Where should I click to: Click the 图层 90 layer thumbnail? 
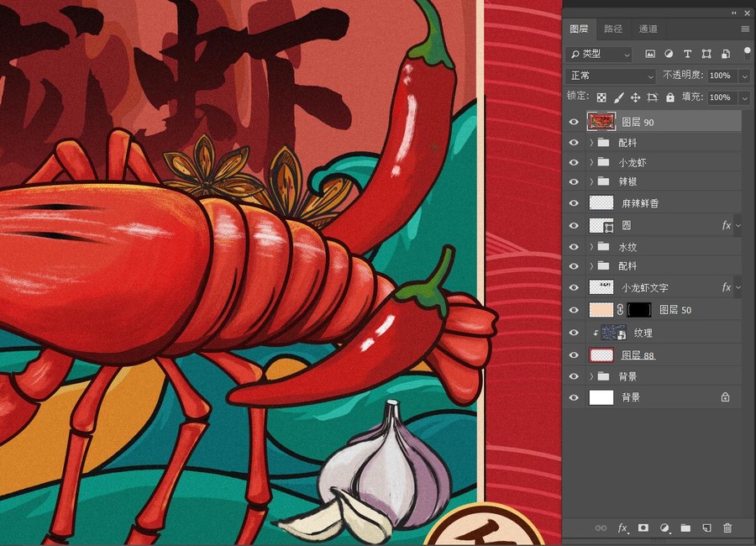tap(601, 122)
